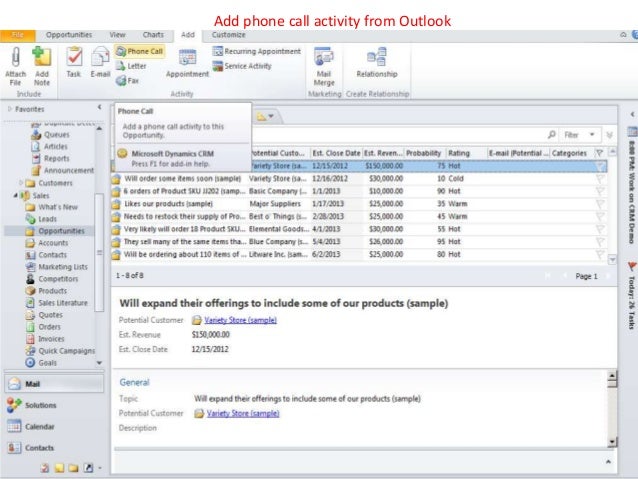638x479 pixels.
Task: Sort by Rating column header
Action: [x=466, y=153]
